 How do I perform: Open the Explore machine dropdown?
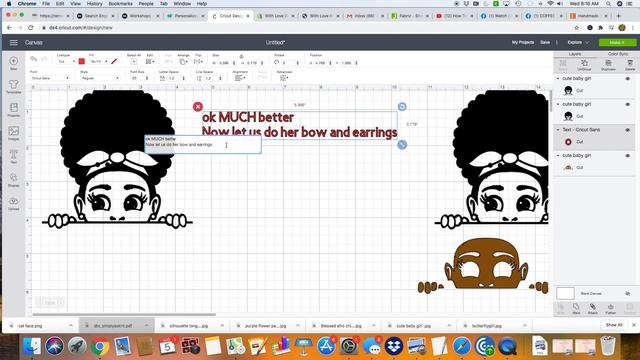coord(578,42)
